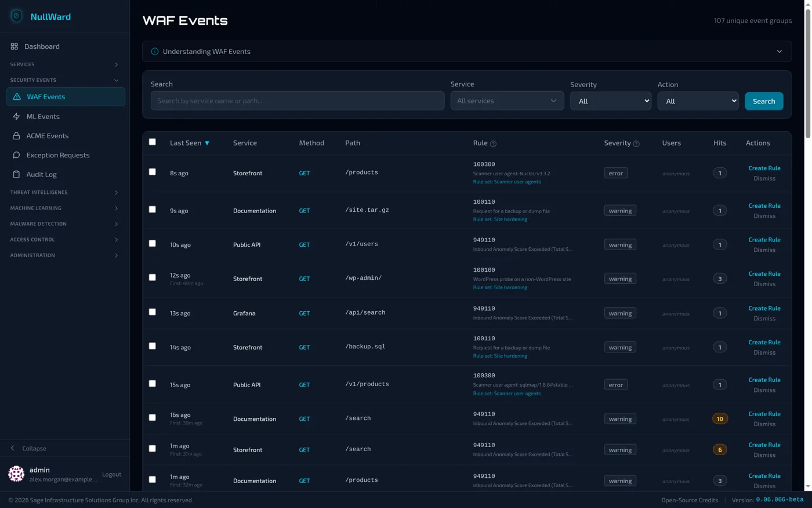Click the hit count badge showing 10

pos(720,419)
